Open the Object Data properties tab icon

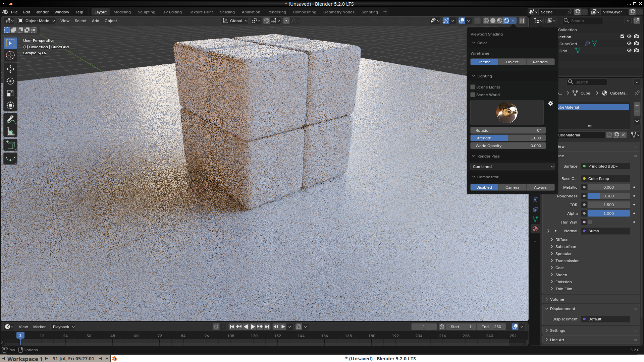pos(535,219)
